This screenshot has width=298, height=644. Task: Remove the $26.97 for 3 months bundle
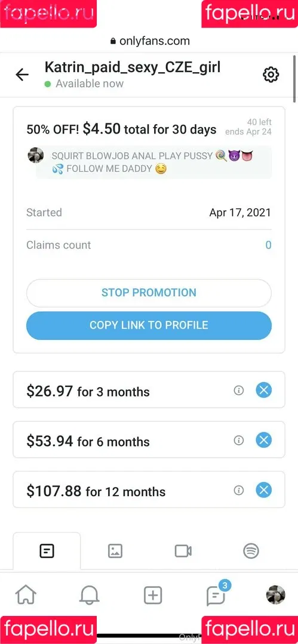[x=264, y=390]
